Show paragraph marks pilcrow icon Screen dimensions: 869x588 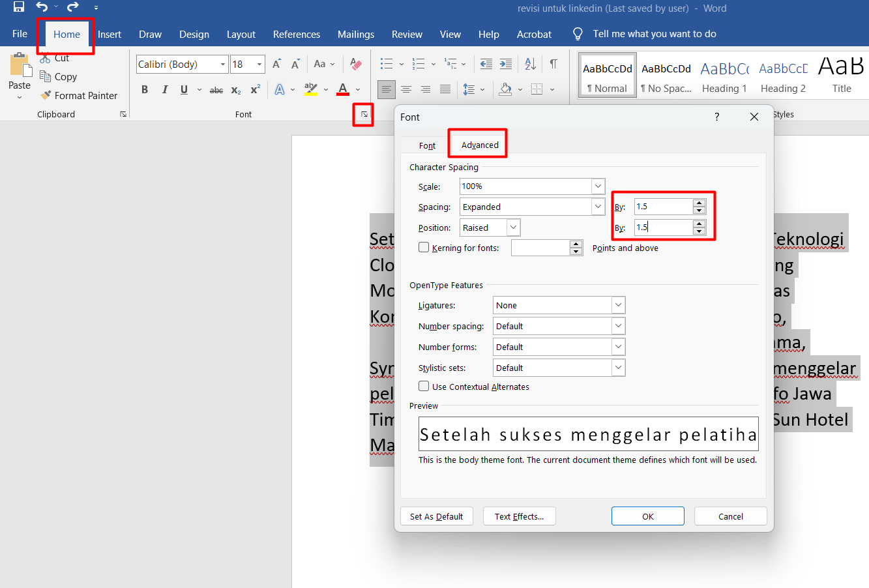coord(553,64)
